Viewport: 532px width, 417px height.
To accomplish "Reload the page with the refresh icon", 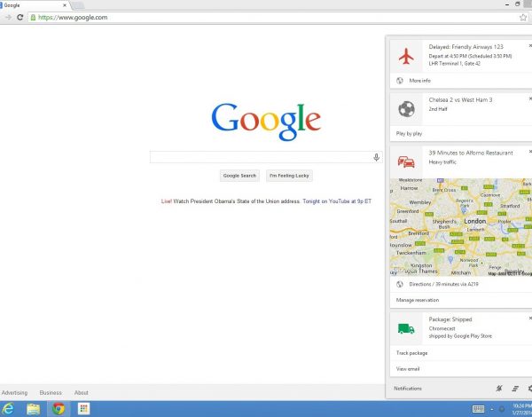I will coord(20,17).
